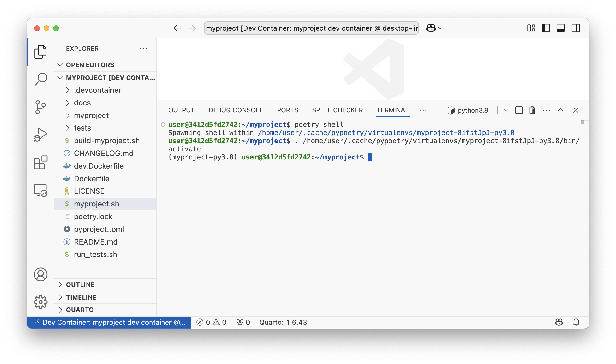Split the terminal pane
616x364 pixels.
coord(519,110)
